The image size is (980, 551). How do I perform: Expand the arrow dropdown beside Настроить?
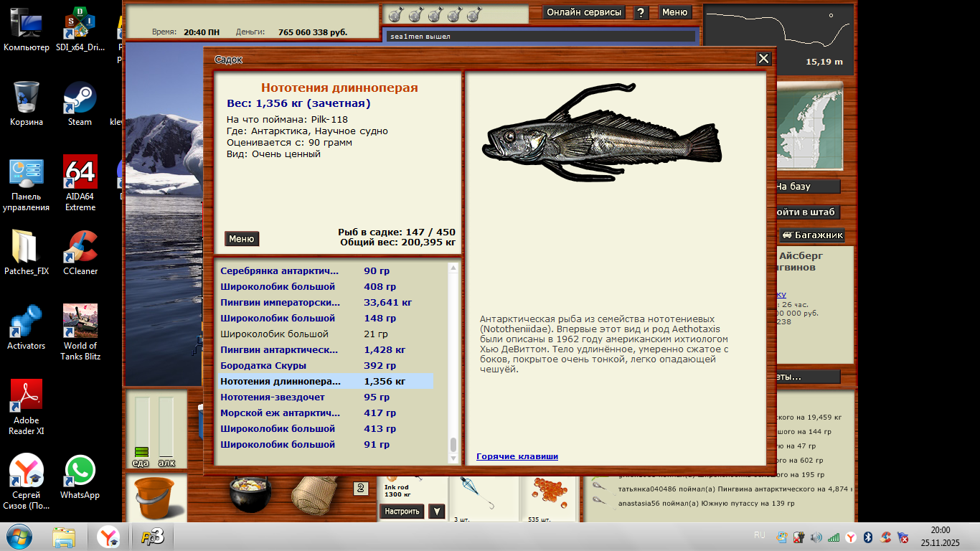coord(436,512)
